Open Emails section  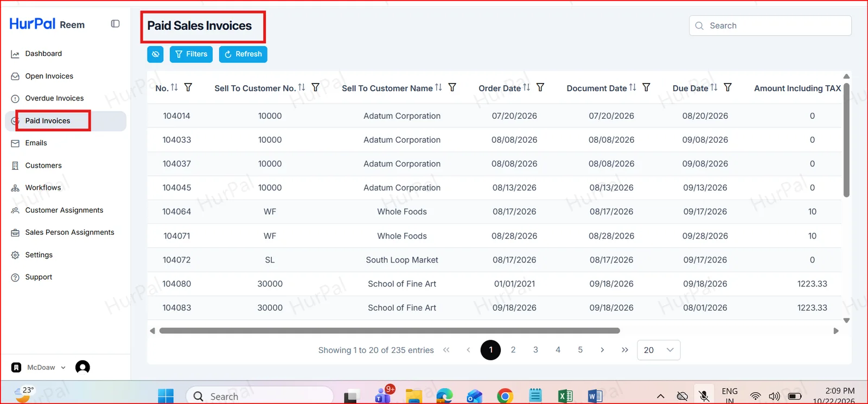[x=36, y=143]
